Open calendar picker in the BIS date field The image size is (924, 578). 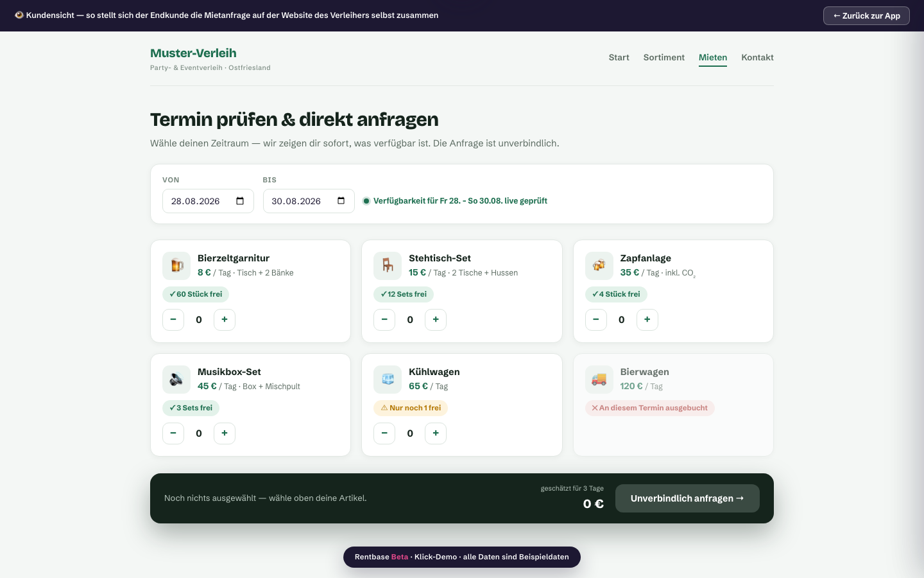click(341, 201)
